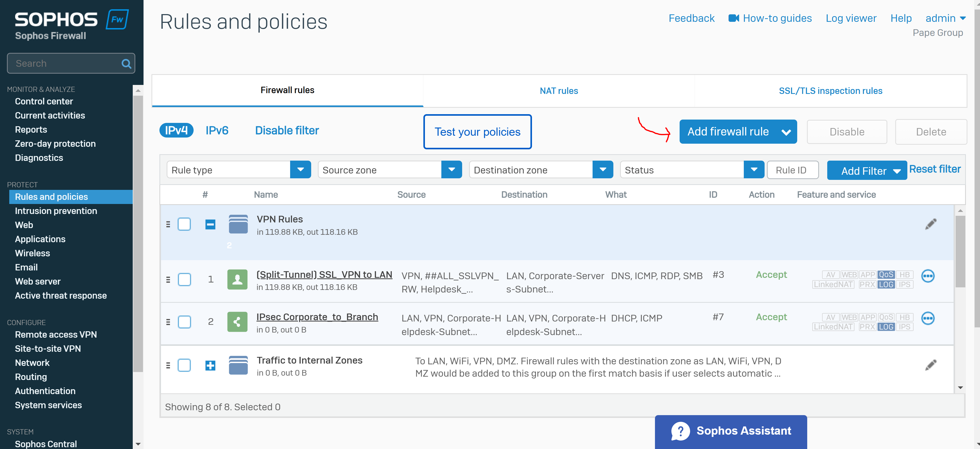Viewport: 980px width, 449px height.
Task: Switch to the Firewall rules tab
Action: coord(287,90)
